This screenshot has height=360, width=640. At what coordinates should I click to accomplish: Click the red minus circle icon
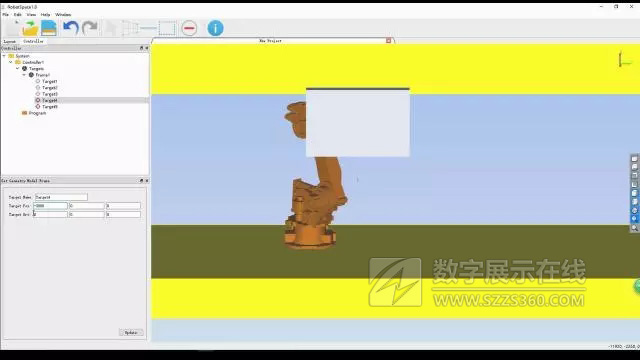pos(189,28)
